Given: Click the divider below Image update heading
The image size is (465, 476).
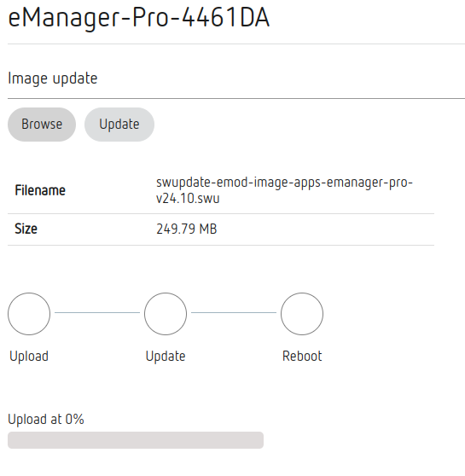Looking at the screenshot, I should pyautogui.click(x=236, y=98).
